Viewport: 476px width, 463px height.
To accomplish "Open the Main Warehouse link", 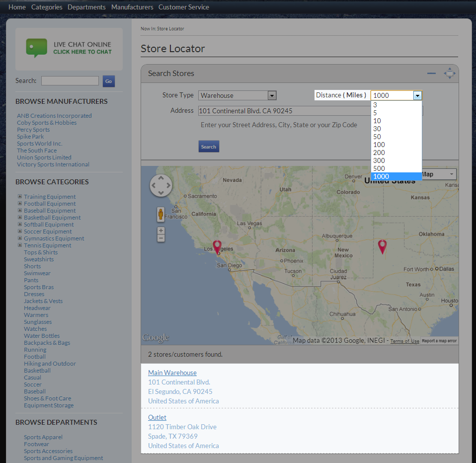I will (x=172, y=373).
